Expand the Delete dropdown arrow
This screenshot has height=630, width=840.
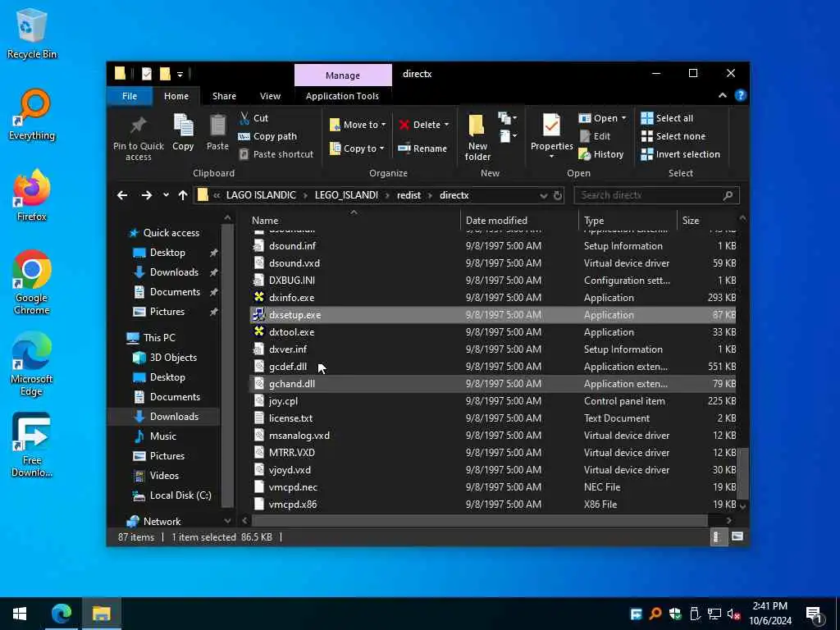pyautogui.click(x=446, y=125)
